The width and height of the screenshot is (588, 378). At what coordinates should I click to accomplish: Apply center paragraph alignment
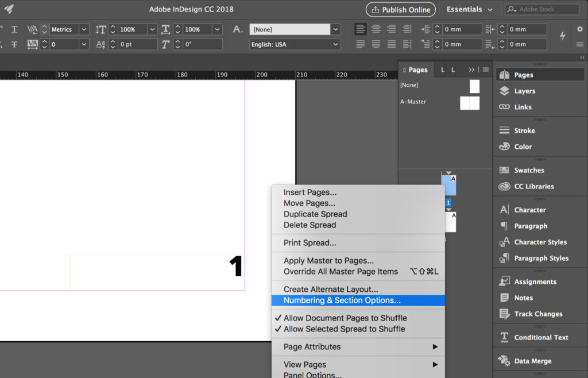pyautogui.click(x=376, y=29)
